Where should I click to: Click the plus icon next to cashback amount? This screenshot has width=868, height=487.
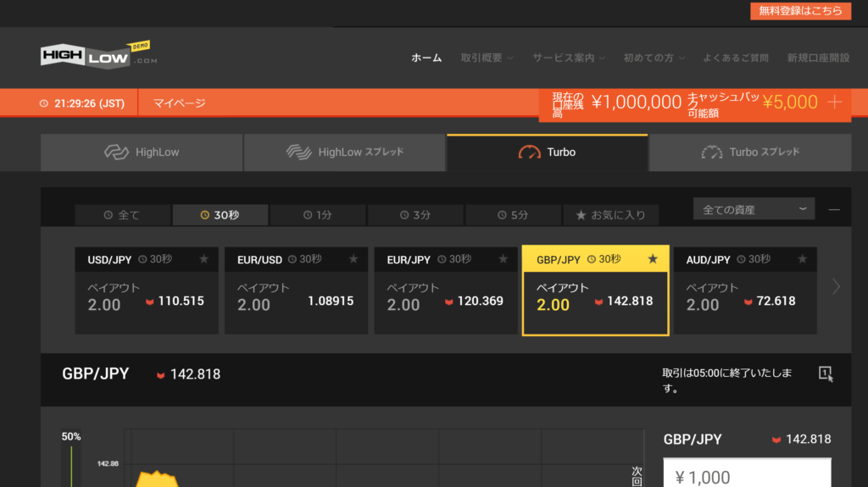coord(835,102)
